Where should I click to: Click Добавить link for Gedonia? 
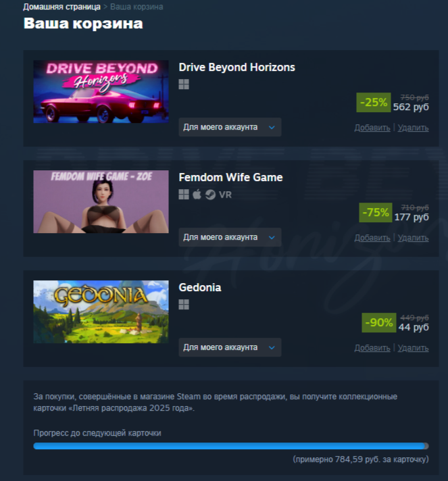(372, 348)
